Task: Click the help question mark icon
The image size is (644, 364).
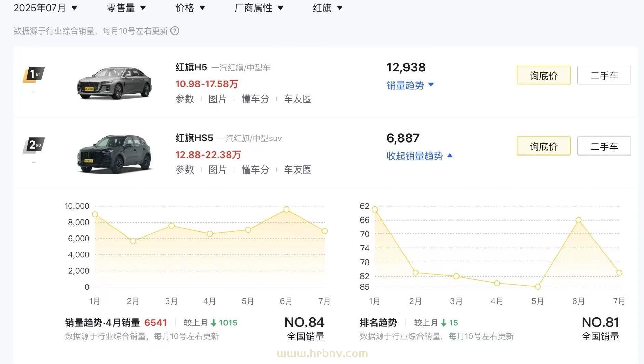Action: (x=175, y=31)
